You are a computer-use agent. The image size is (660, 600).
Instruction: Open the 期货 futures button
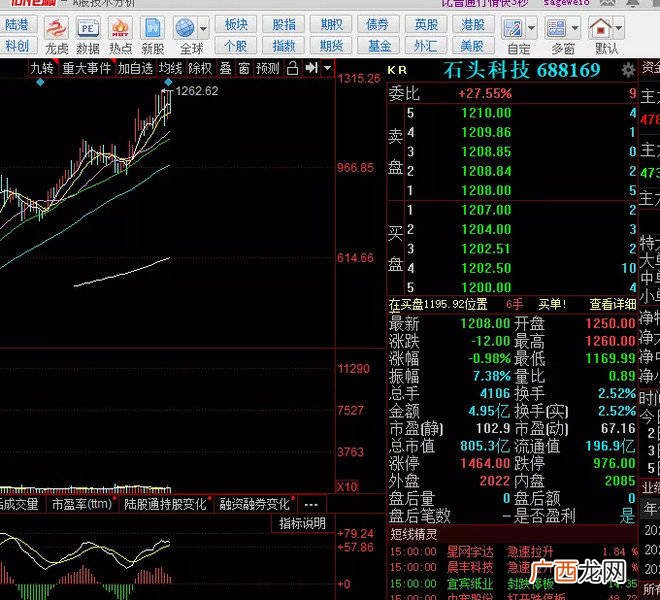(x=331, y=45)
